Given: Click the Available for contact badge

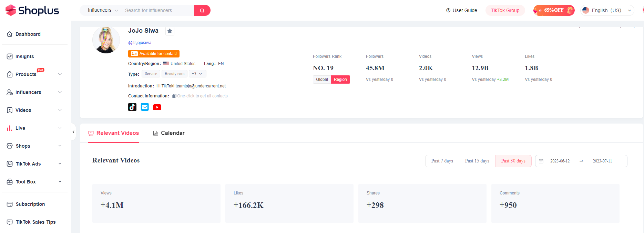Looking at the screenshot, I should (154, 54).
